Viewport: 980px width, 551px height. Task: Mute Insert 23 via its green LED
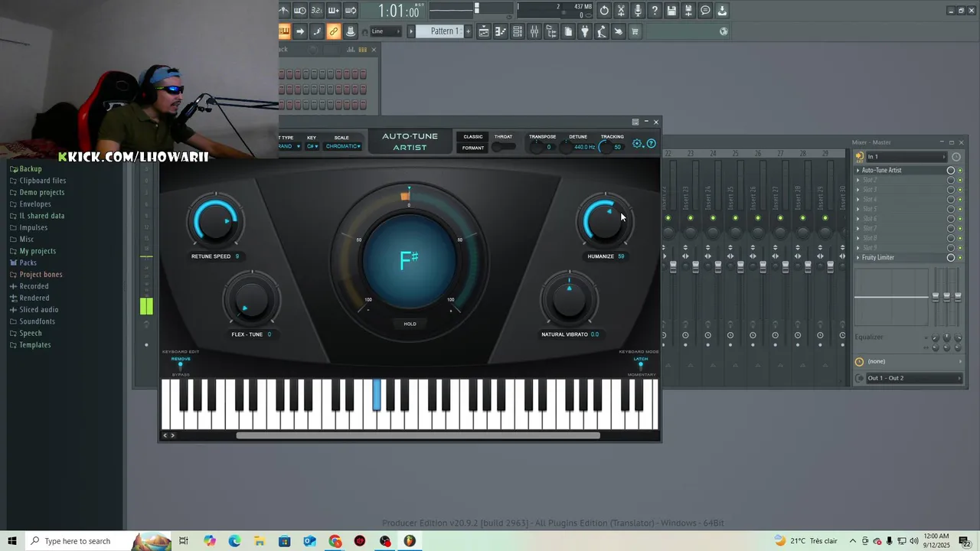[691, 218]
